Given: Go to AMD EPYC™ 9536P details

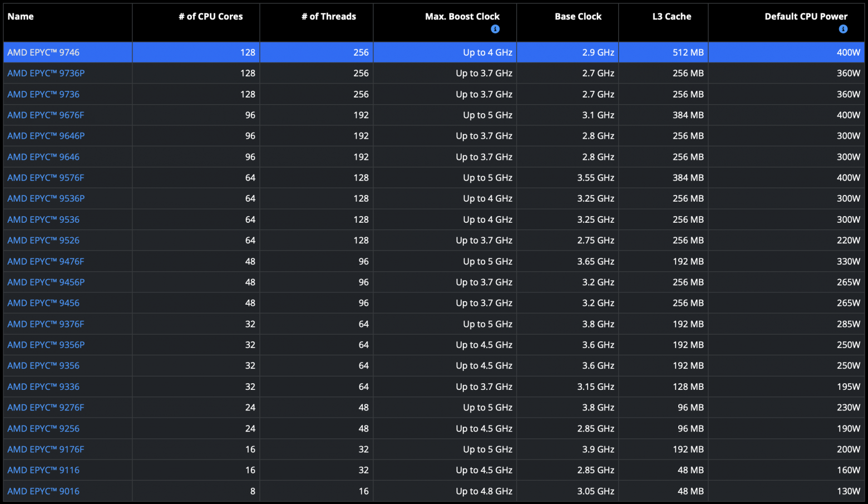Looking at the screenshot, I should point(46,198).
